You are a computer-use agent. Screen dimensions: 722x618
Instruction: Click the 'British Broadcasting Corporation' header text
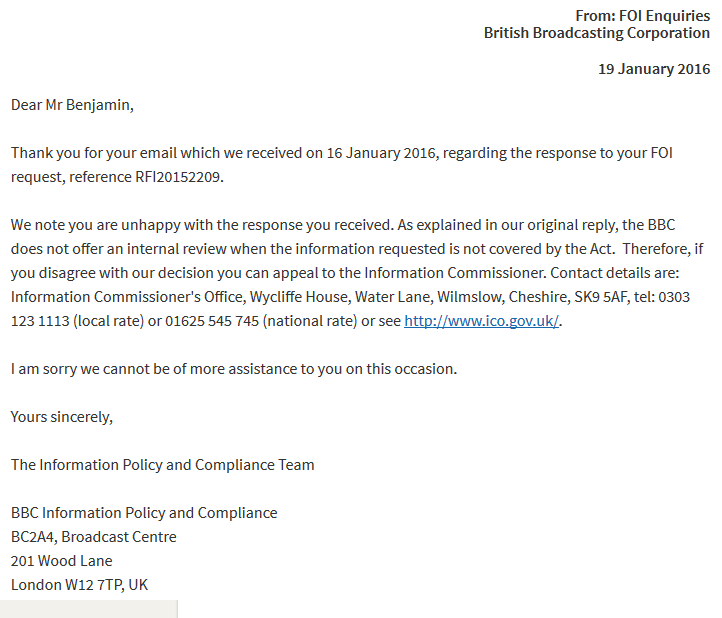(597, 33)
